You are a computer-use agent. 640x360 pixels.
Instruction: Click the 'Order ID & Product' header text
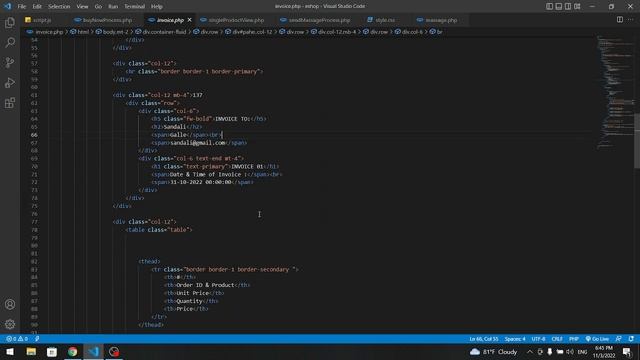pyautogui.click(x=205, y=285)
